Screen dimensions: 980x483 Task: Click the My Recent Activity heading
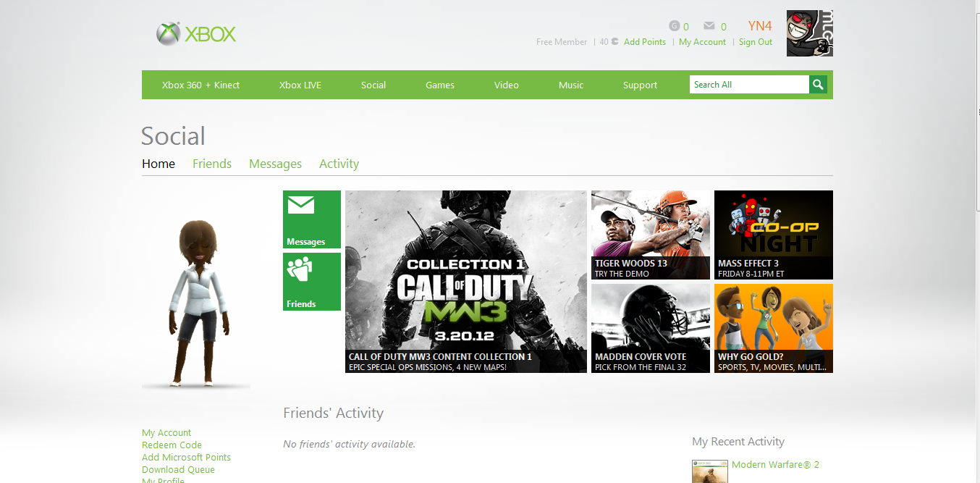click(x=738, y=442)
